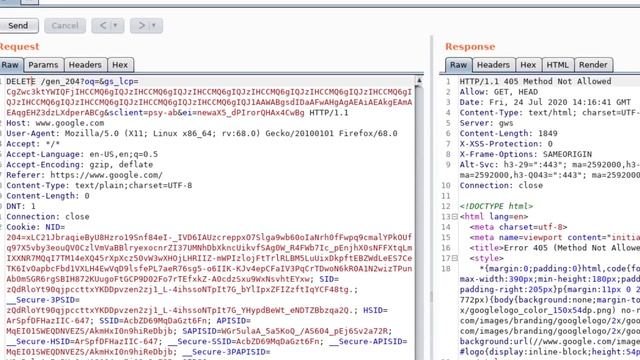Switch to the Request Hex tab
Image resolution: width=640 pixels, height=360 pixels.
coord(120,65)
